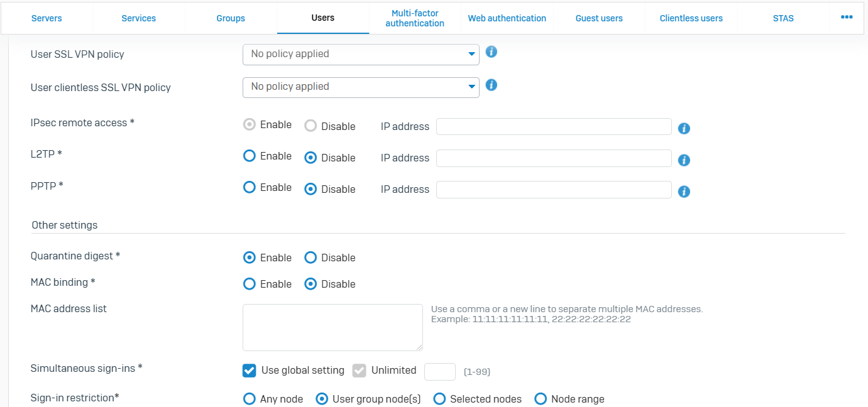Expand User clientless SSL VPN policy dropdown
This screenshot has height=407, width=868.
click(x=361, y=87)
